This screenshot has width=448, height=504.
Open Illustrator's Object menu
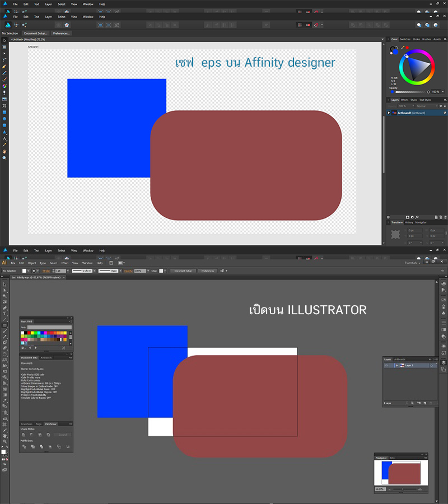(32, 263)
